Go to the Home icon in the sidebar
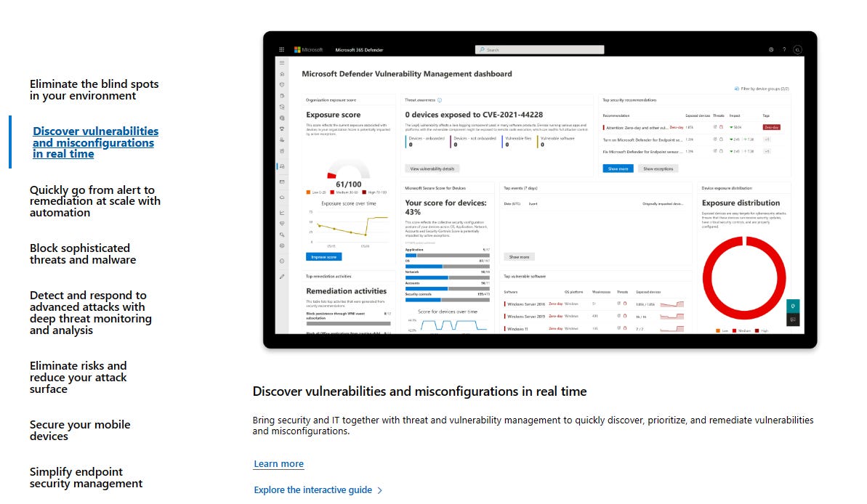 (x=282, y=74)
